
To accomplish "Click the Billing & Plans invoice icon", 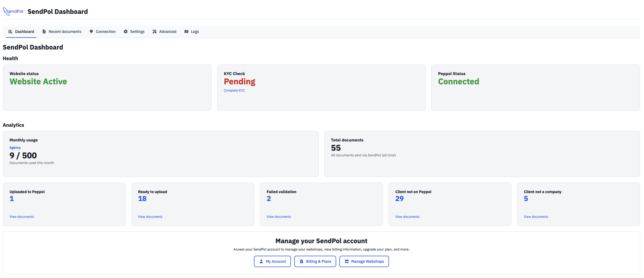I will click(x=302, y=261).
